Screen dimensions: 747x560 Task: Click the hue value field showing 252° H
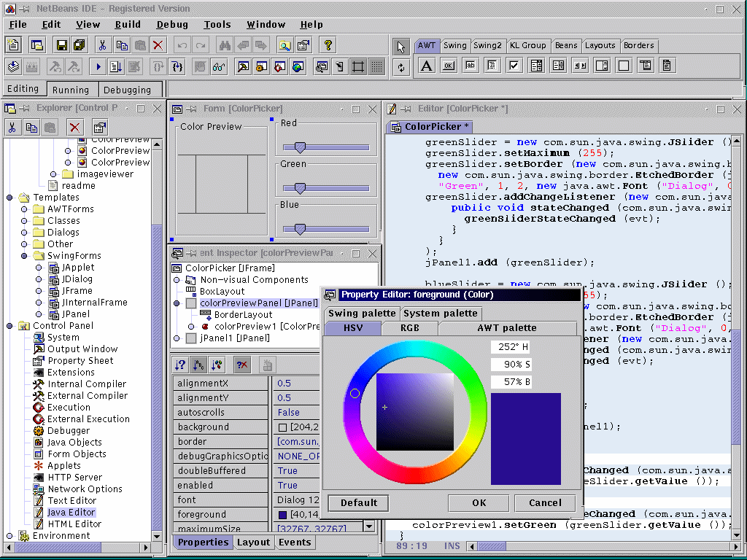[x=511, y=346]
